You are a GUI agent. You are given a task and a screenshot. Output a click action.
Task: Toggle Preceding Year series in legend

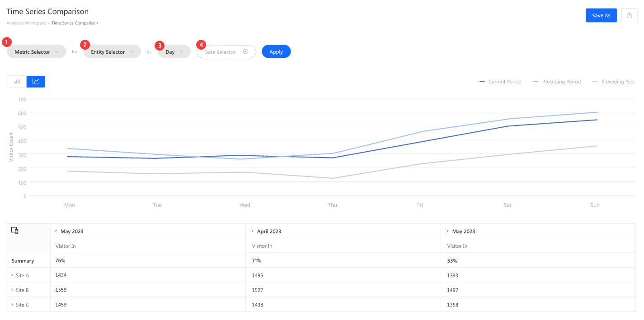tap(613, 82)
